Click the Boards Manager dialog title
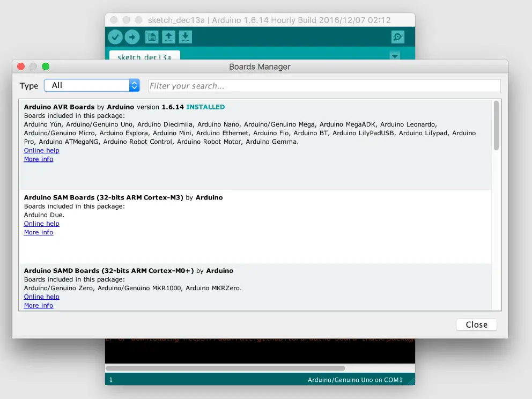 pyautogui.click(x=260, y=67)
